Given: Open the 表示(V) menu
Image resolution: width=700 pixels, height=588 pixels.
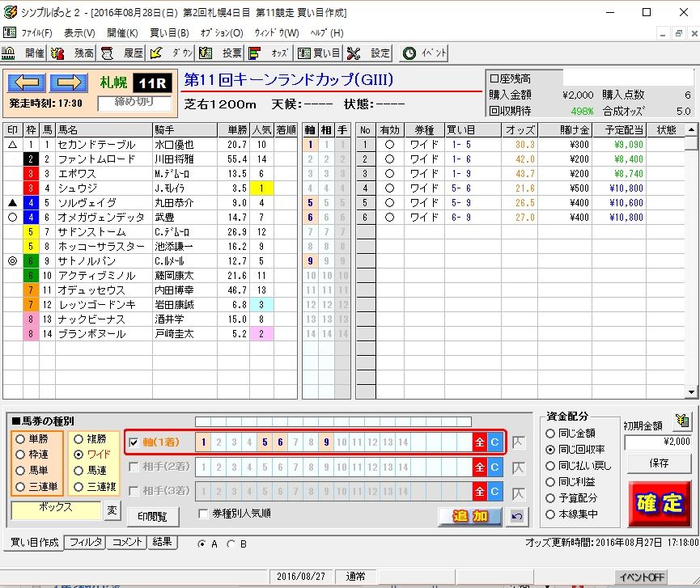Looking at the screenshot, I should click(x=79, y=33).
